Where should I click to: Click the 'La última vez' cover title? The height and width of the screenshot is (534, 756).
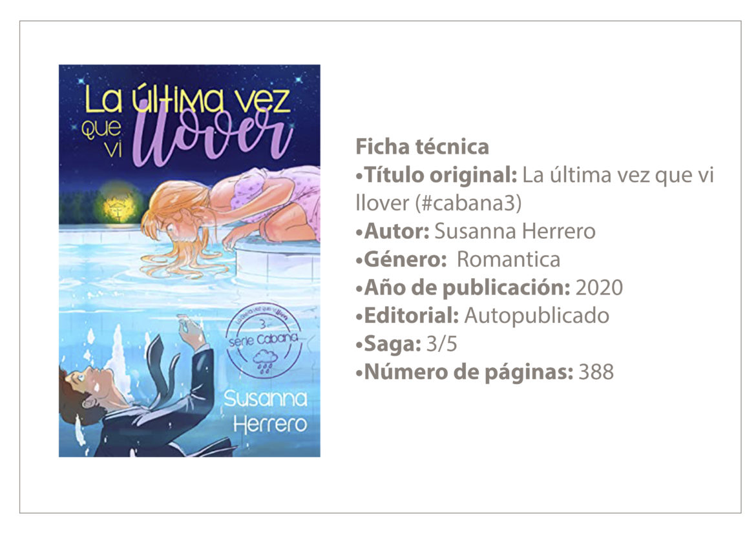tap(187, 100)
